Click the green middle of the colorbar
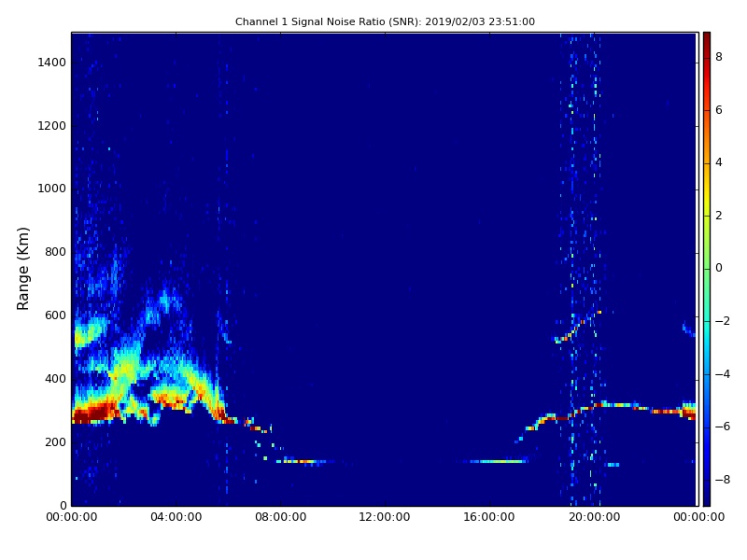Screen dimensions: 747x560 click(707, 269)
